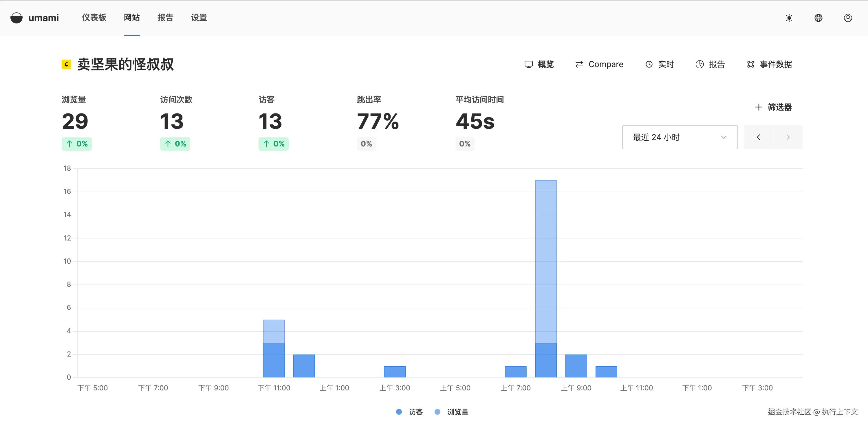Open the 报告 top navigation tab

click(165, 18)
